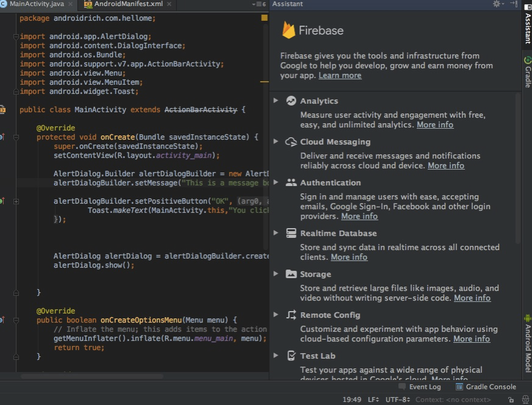The image size is (532, 405).
Task: Open the UTF-8 encoding selector
Action: coord(397,400)
